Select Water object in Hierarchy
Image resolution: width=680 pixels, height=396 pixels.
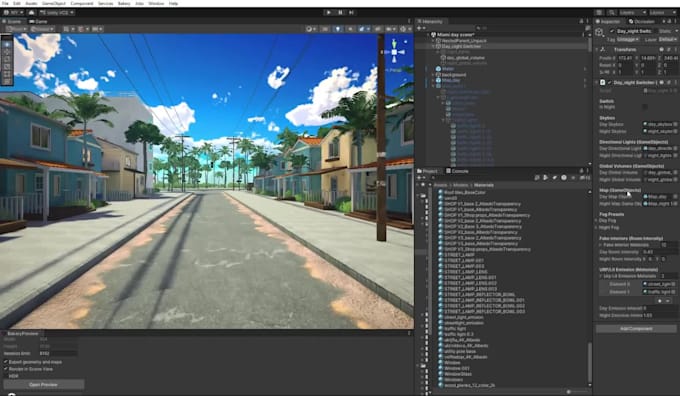click(x=448, y=69)
